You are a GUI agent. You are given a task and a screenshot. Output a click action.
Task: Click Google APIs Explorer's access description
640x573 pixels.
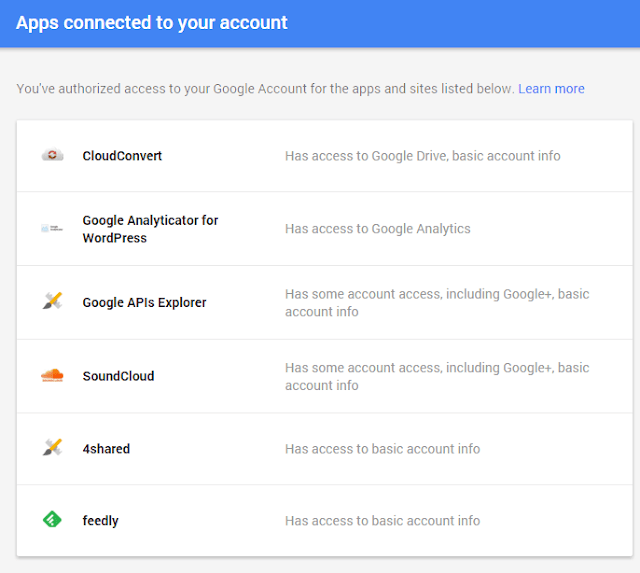(x=437, y=302)
